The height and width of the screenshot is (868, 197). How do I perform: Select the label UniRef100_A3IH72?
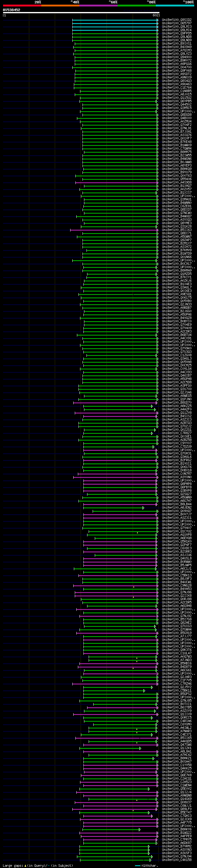coord(177,247)
